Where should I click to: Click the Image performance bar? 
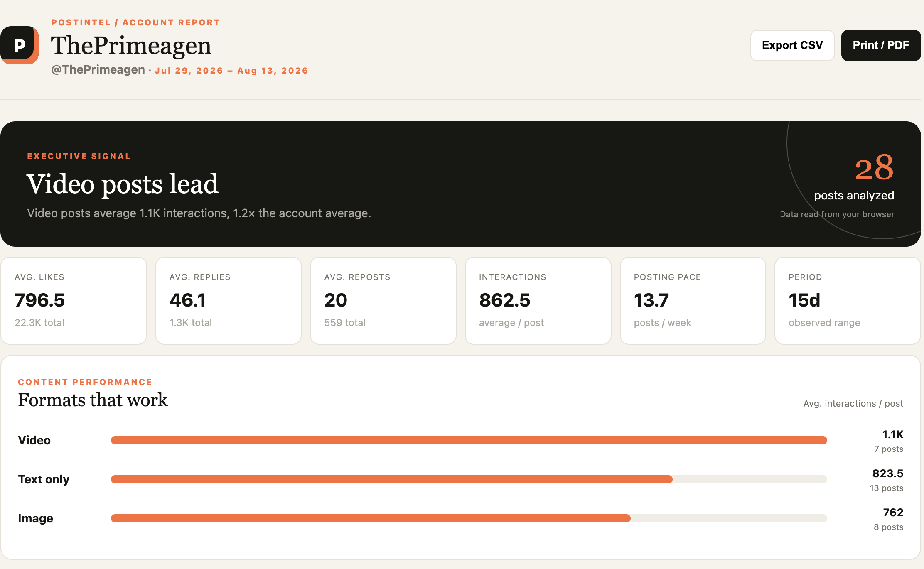point(469,518)
